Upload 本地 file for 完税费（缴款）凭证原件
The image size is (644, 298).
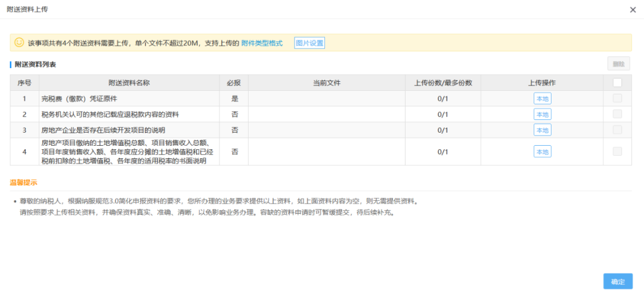pos(542,99)
